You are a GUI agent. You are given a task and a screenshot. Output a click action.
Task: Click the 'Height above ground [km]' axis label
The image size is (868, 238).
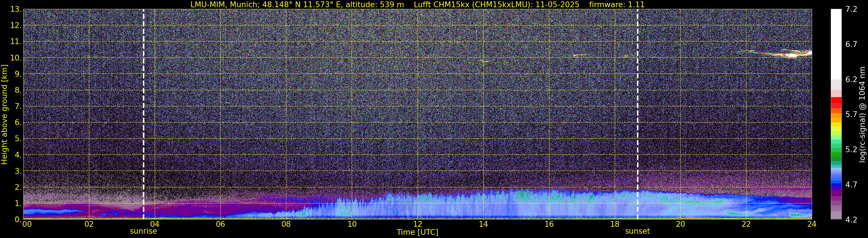coord(4,114)
